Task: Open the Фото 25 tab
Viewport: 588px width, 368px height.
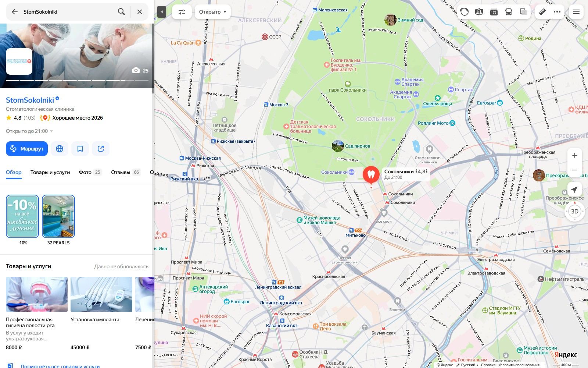Action: [x=90, y=172]
